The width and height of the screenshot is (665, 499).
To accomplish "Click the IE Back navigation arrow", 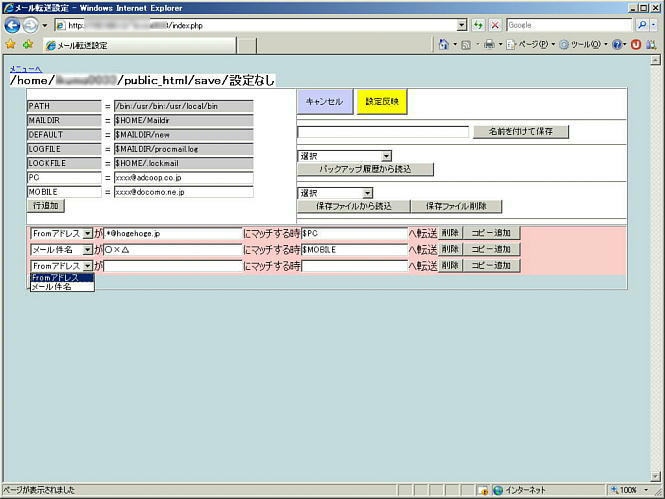I will [13, 25].
